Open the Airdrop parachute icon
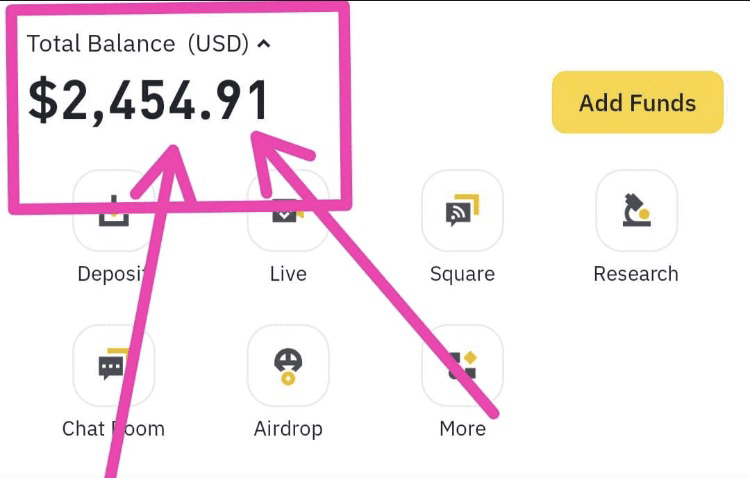The height and width of the screenshot is (478, 750). coord(288,366)
